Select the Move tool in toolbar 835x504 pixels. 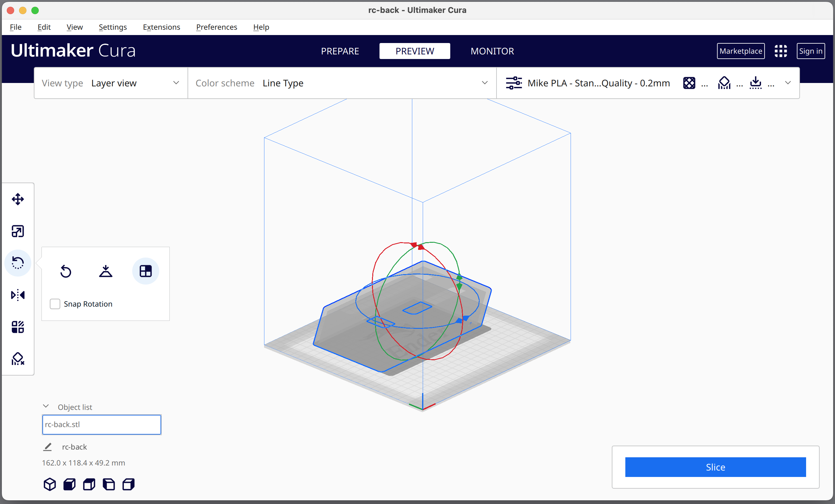17,199
